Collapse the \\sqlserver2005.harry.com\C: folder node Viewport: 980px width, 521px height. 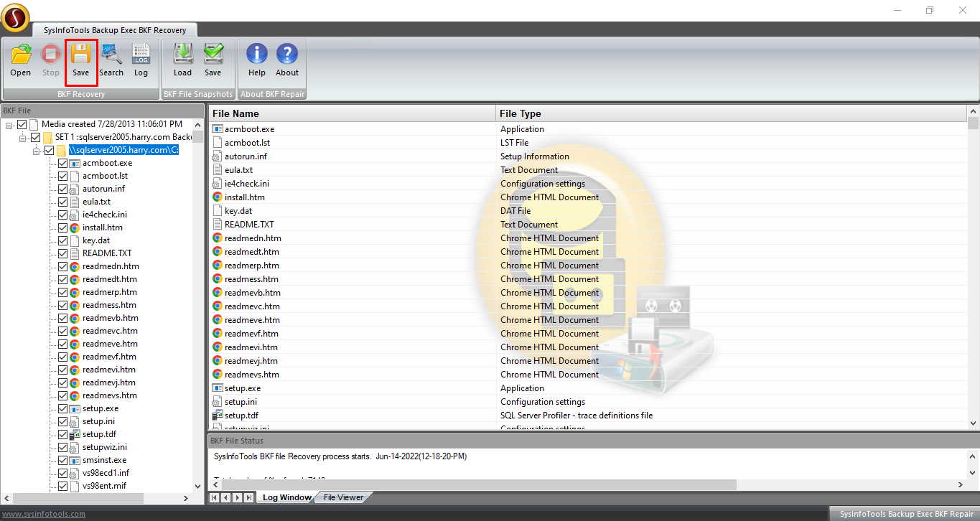37,150
